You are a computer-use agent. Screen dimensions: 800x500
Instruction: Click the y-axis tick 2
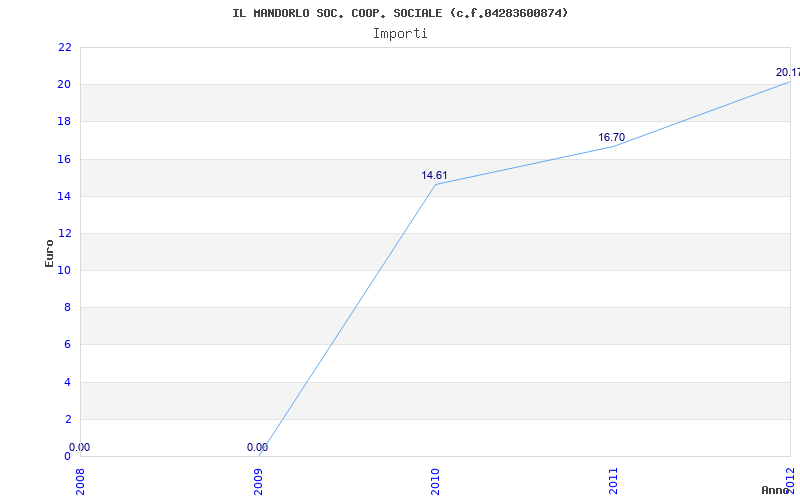pos(68,419)
